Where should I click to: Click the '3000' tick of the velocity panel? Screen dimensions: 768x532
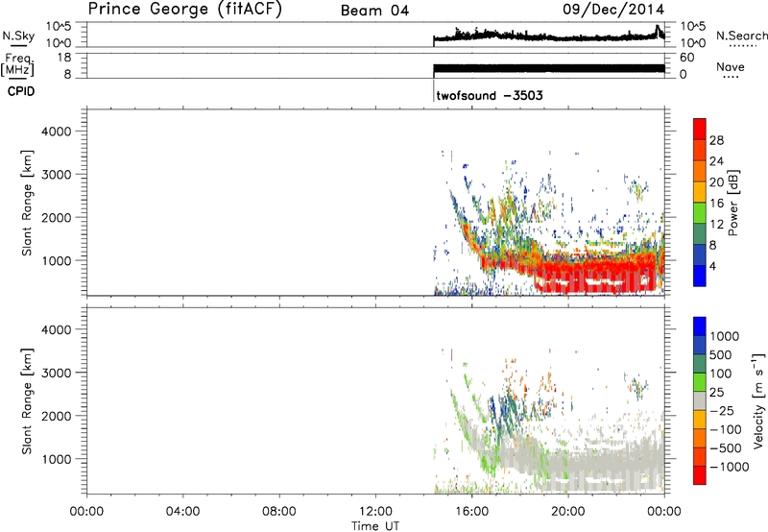57,373
